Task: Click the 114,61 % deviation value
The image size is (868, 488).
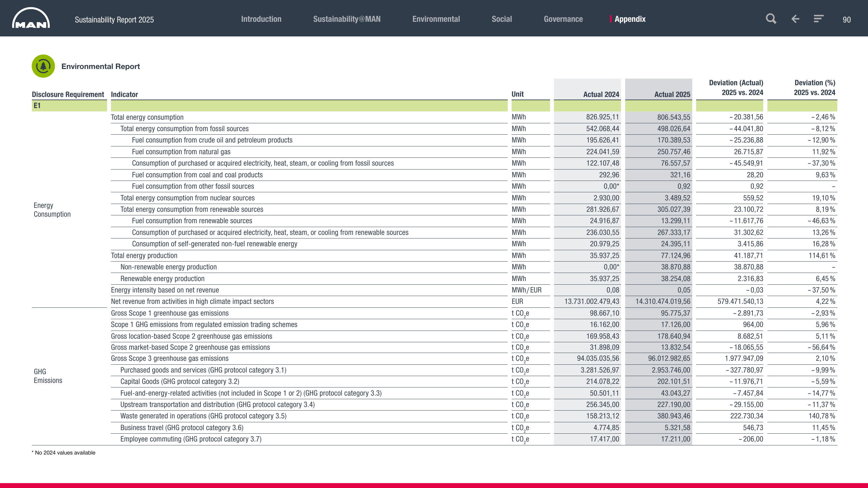Action: tap(822, 256)
